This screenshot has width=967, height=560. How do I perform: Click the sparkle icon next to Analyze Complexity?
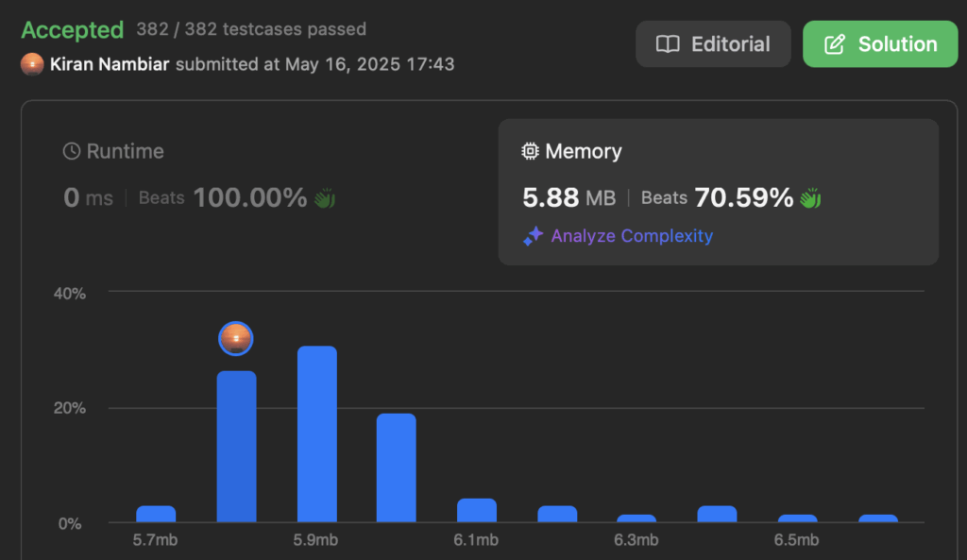click(x=533, y=236)
